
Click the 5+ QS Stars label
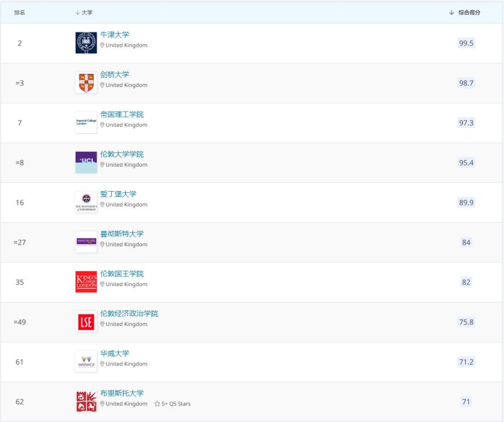click(x=176, y=404)
